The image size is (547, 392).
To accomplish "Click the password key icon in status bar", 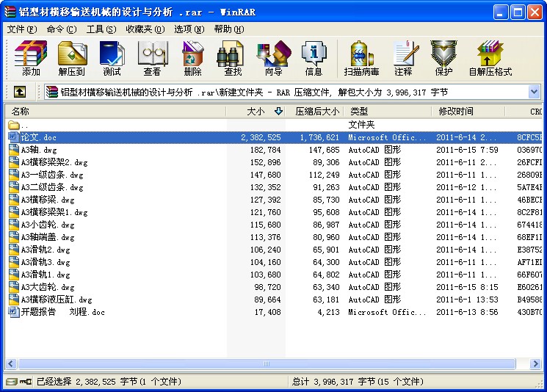I will click(25, 382).
